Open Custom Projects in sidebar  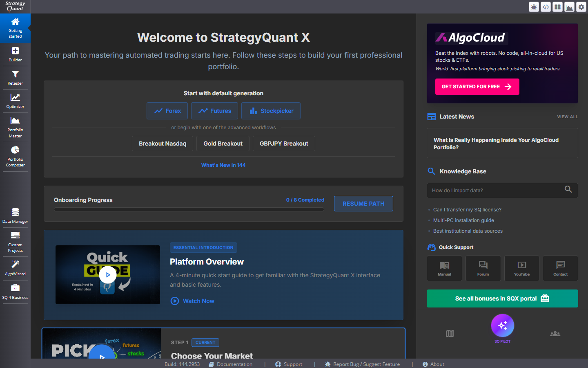(x=15, y=242)
